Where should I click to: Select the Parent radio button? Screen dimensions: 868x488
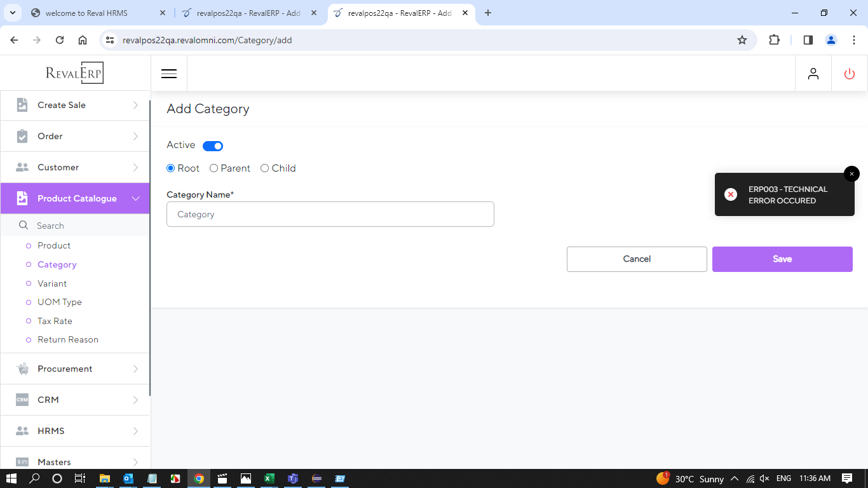coord(214,168)
